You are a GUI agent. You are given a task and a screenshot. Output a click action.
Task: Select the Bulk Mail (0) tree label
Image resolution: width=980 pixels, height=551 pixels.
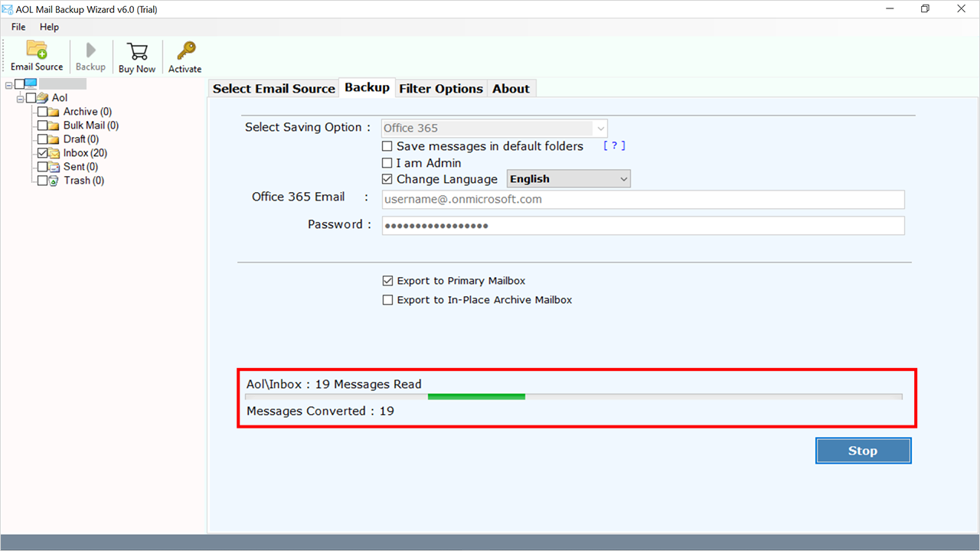91,126
